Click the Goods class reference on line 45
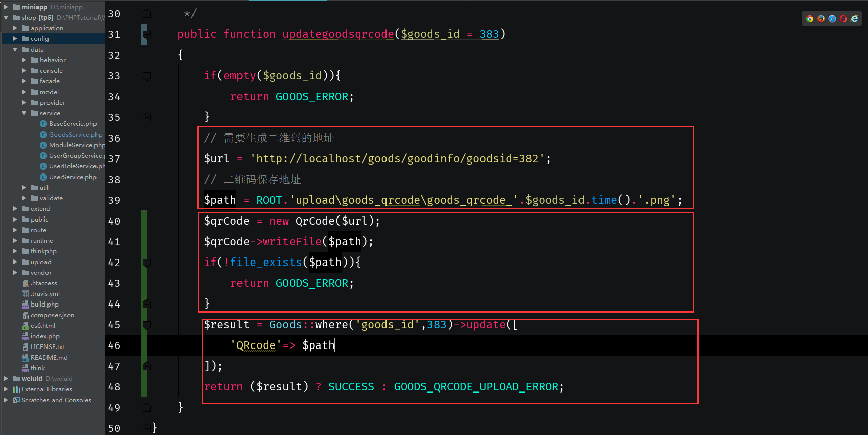Screen dimensions: 868x435 coord(285,325)
